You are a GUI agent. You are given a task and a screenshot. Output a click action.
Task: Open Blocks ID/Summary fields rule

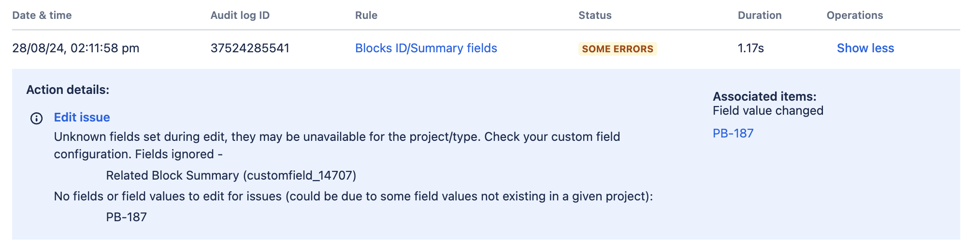click(426, 48)
